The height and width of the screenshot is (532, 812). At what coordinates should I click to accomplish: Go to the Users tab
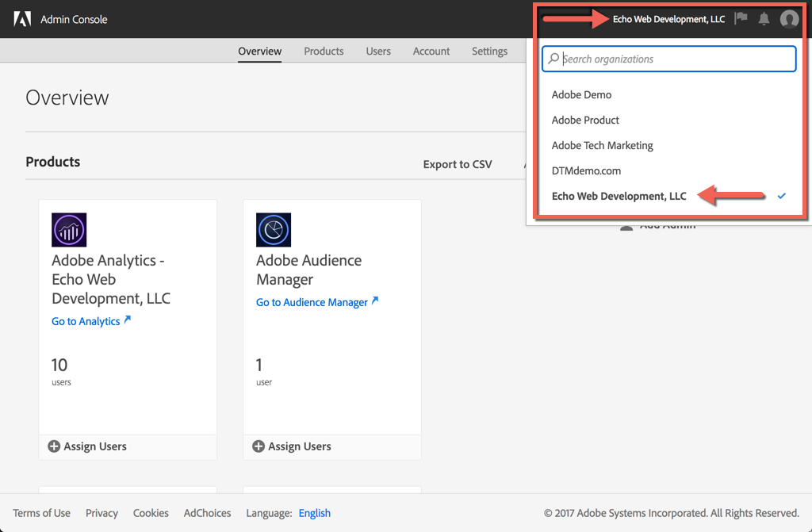(378, 51)
